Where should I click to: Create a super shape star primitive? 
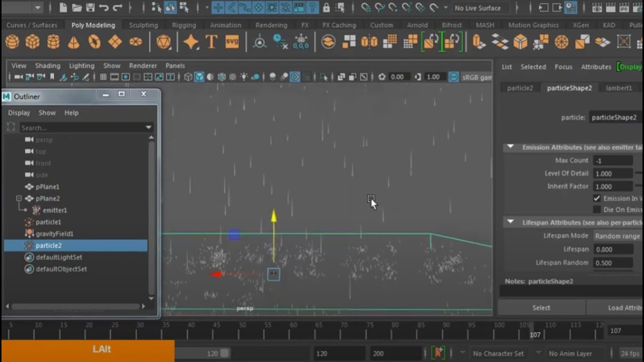191,42
